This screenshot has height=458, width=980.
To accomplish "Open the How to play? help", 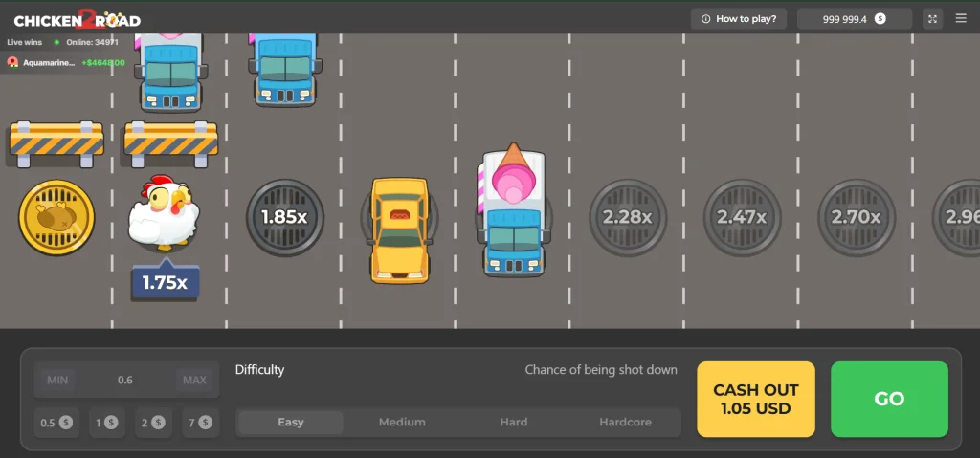I will pos(738,19).
